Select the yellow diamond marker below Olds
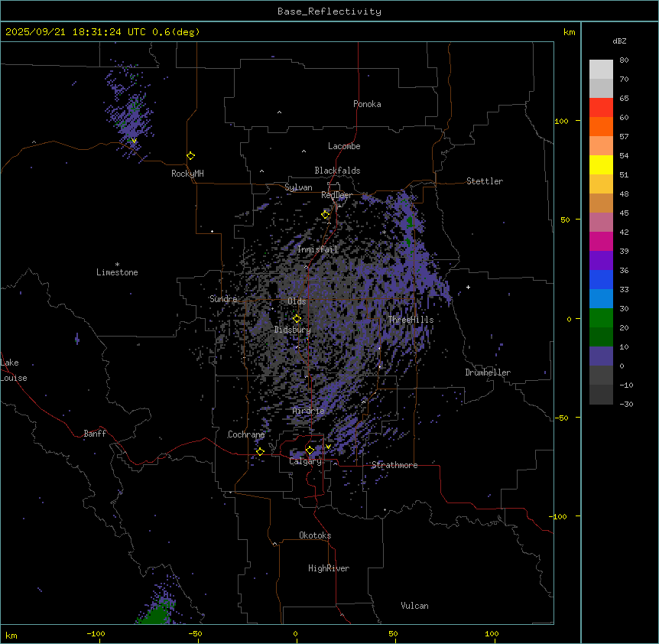Image resolution: width=659 pixels, height=644 pixels. coord(297,318)
